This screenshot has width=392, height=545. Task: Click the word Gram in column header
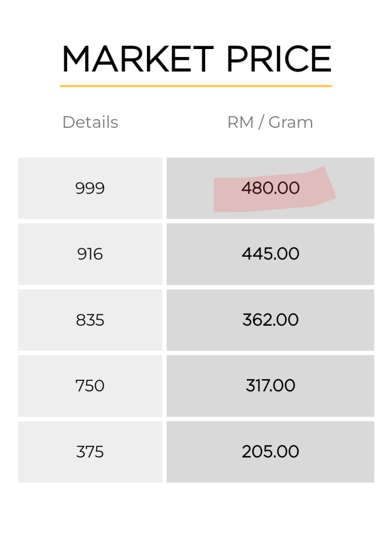coord(291,122)
